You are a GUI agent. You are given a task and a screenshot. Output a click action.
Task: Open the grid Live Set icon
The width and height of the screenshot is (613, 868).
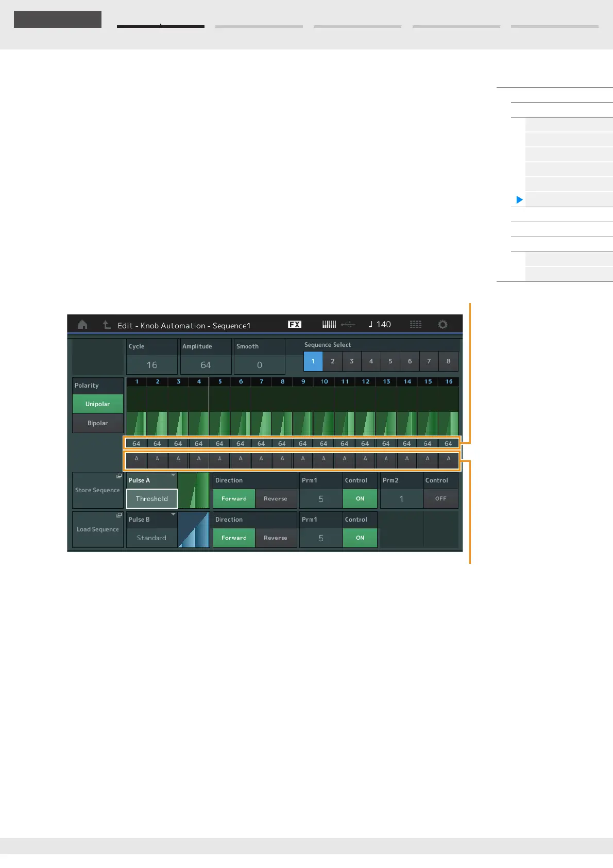[416, 324]
